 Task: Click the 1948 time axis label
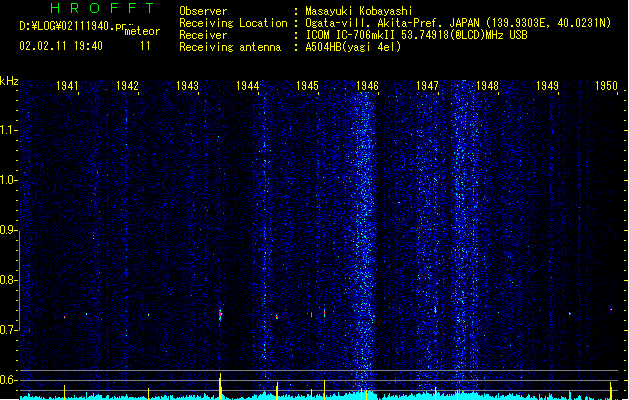click(x=487, y=85)
